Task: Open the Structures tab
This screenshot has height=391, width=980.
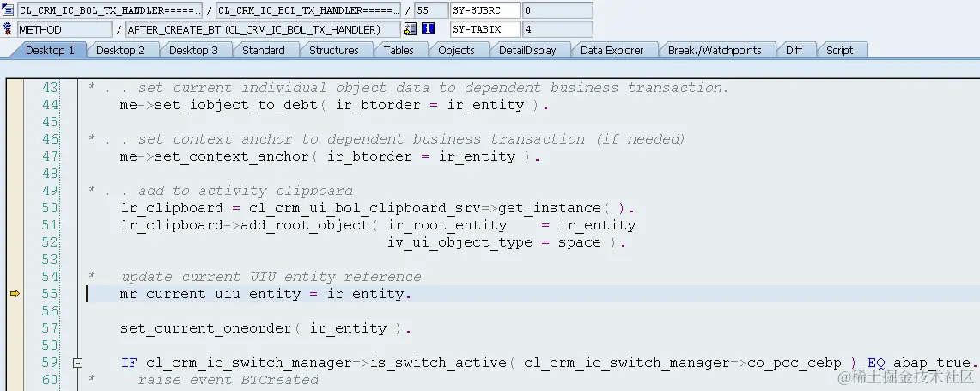Action: coord(334,50)
